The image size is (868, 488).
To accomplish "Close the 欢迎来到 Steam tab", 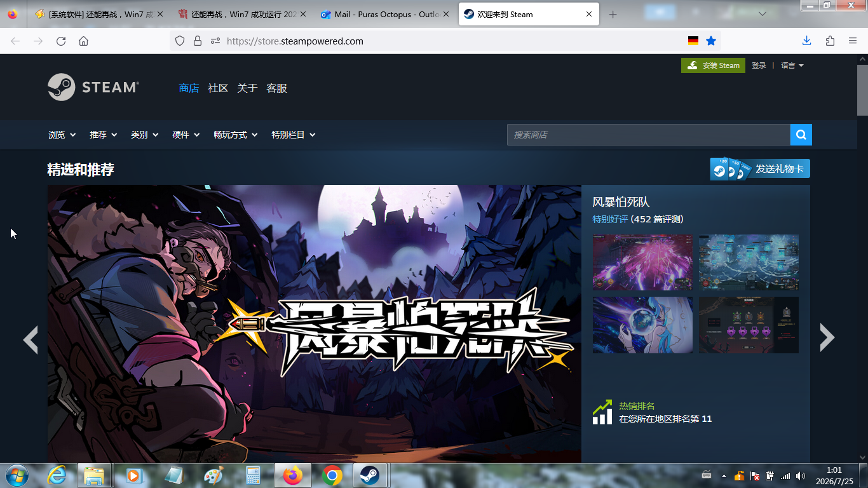I will (589, 14).
